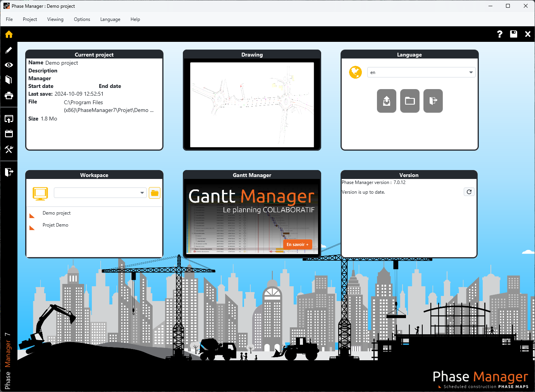Screen dimensions: 535x392
Task: Open the tools settings sidebar icon
Action: [9, 149]
